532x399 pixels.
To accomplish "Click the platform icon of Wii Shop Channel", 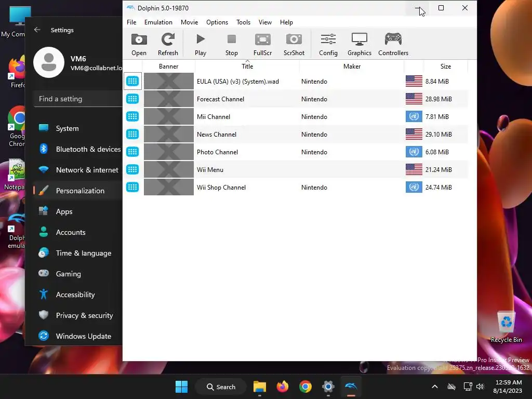I will pyautogui.click(x=132, y=187).
